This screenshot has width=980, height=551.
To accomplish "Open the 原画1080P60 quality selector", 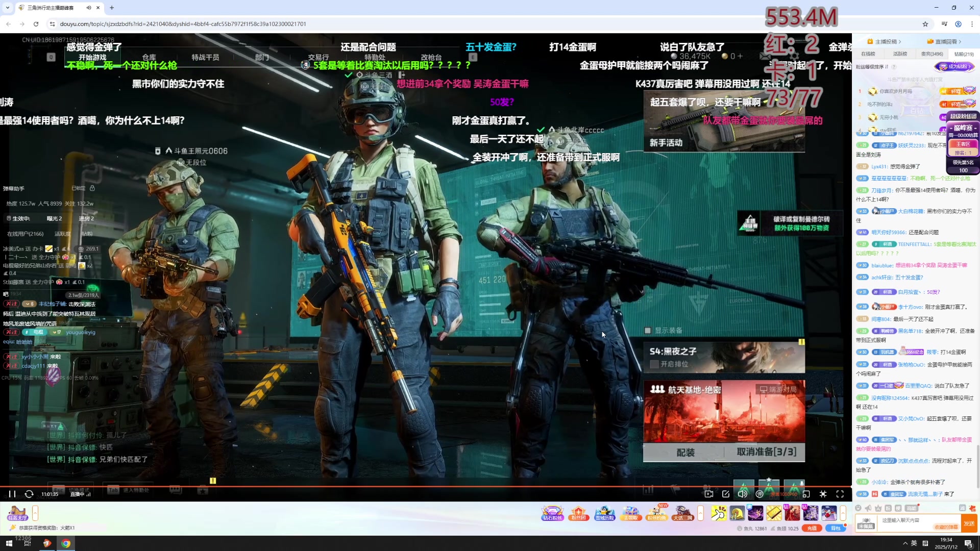I will pyautogui.click(x=783, y=494).
